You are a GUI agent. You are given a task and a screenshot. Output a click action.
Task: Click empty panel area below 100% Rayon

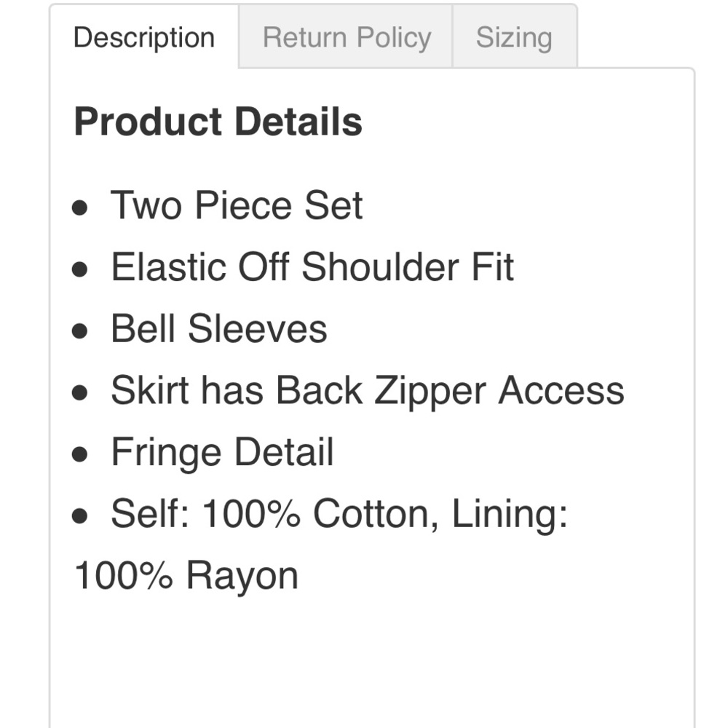coord(371,662)
